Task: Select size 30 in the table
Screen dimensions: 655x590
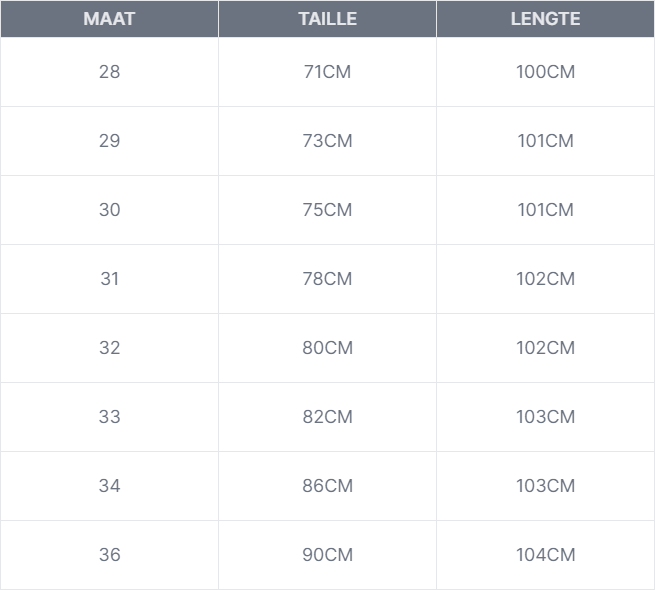Action: point(109,210)
